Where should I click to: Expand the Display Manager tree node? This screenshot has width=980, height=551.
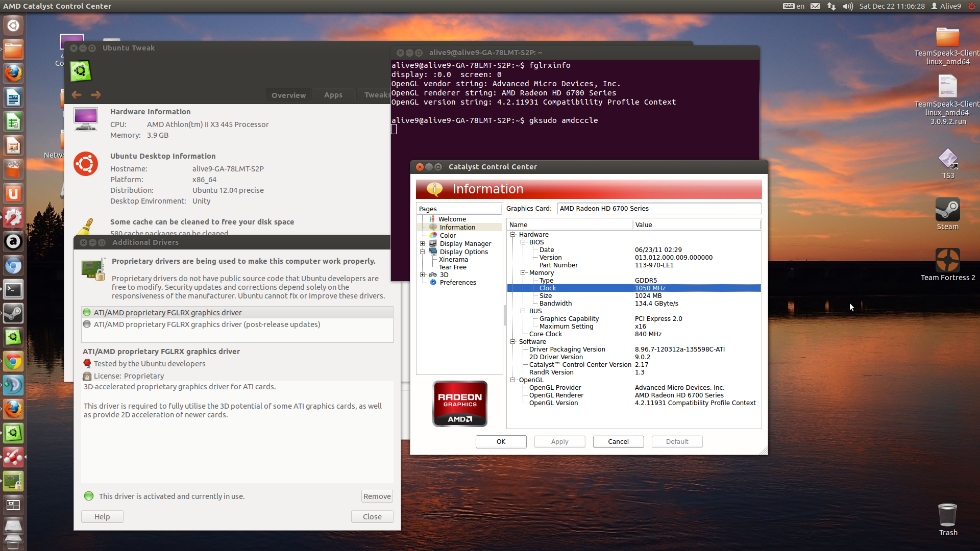pos(423,244)
